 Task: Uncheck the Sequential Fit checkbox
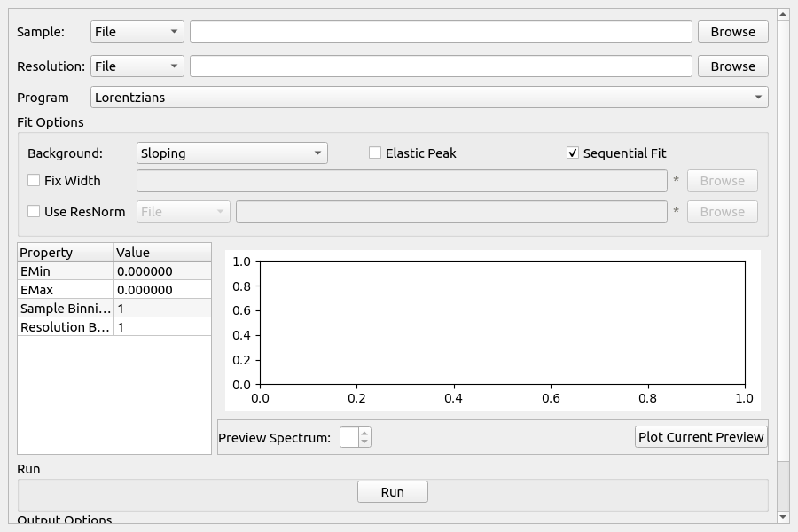pos(573,153)
